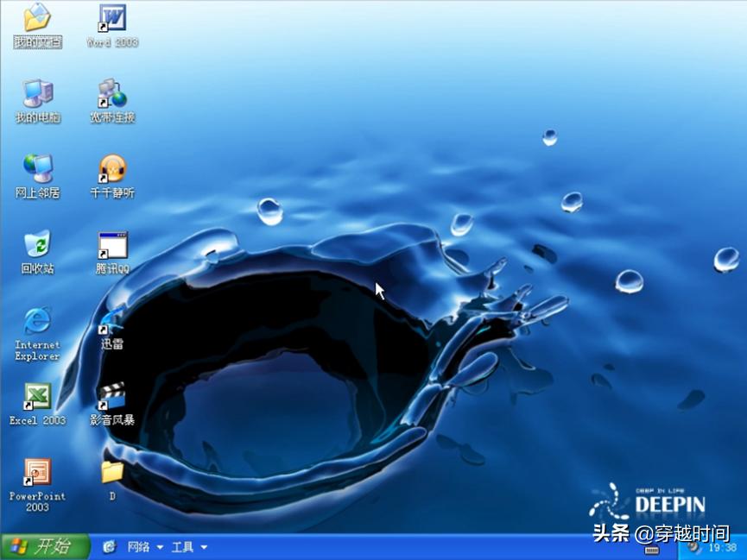Click the 开始 (Start) button
747x560 pixels.
pyautogui.click(x=43, y=547)
